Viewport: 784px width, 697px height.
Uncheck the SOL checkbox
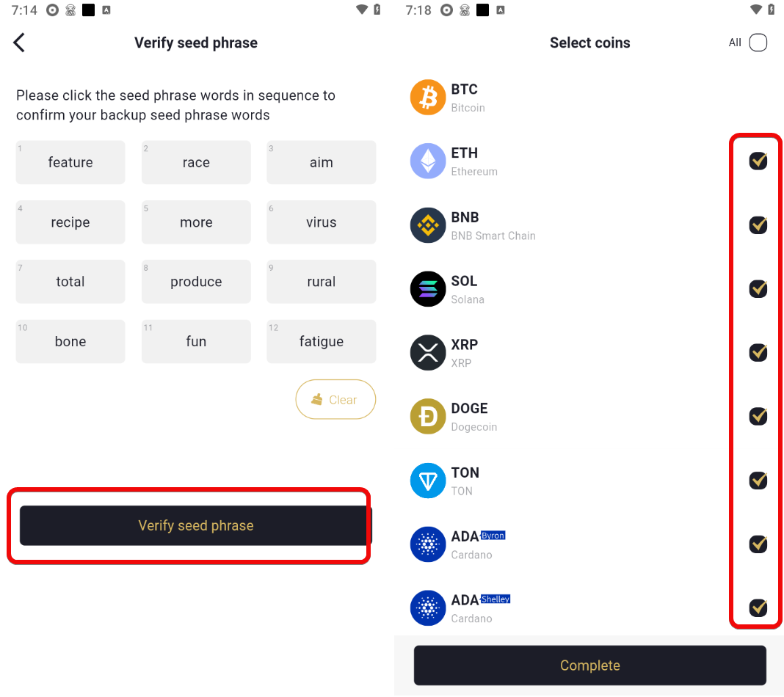click(x=758, y=289)
